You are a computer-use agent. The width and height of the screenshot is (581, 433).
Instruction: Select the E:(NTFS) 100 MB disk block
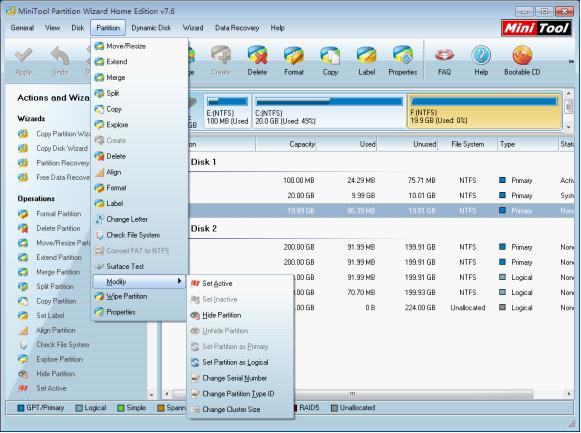coord(227,111)
